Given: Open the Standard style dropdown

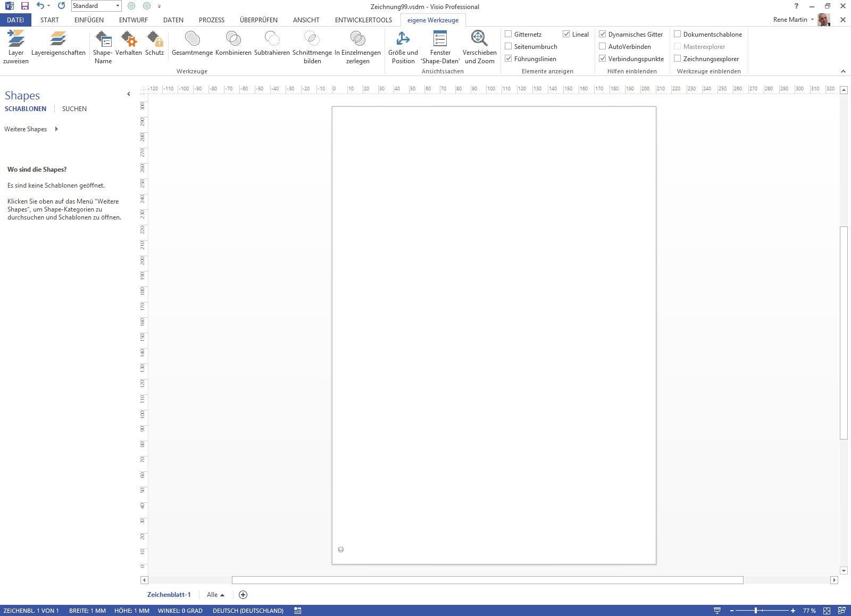Looking at the screenshot, I should [118, 6].
